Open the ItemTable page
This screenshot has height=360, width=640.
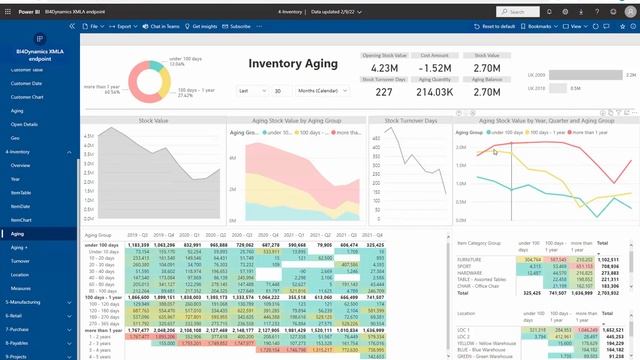pyautogui.click(x=21, y=193)
